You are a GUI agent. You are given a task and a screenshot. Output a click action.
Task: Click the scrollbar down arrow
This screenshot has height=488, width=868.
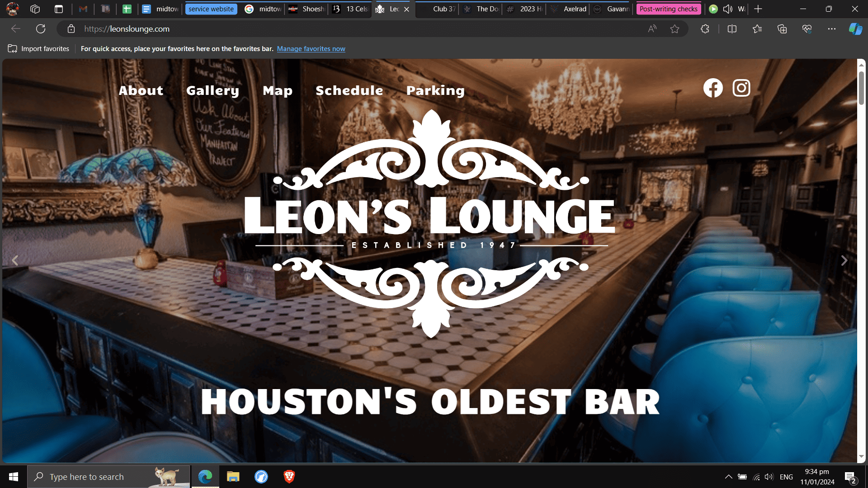[861, 457]
